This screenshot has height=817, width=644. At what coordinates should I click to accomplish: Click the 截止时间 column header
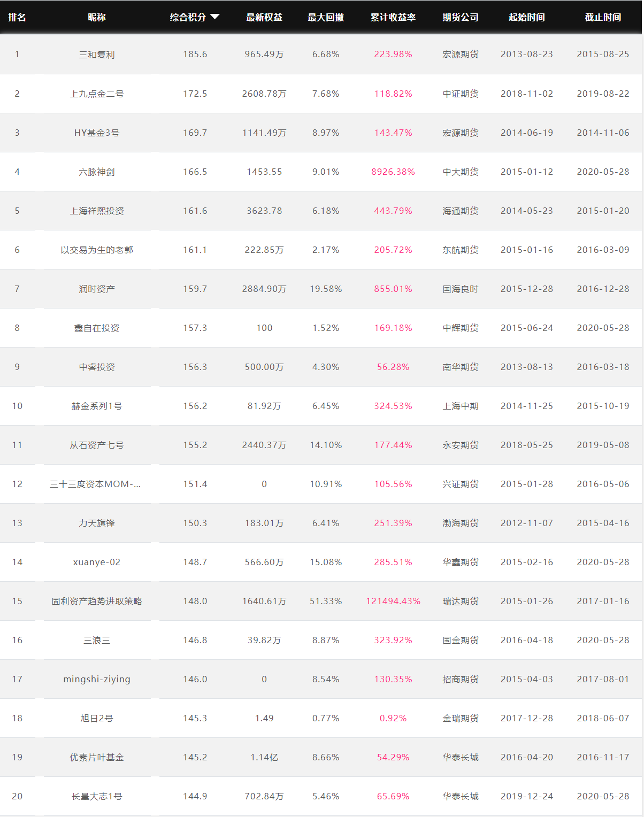click(x=603, y=17)
